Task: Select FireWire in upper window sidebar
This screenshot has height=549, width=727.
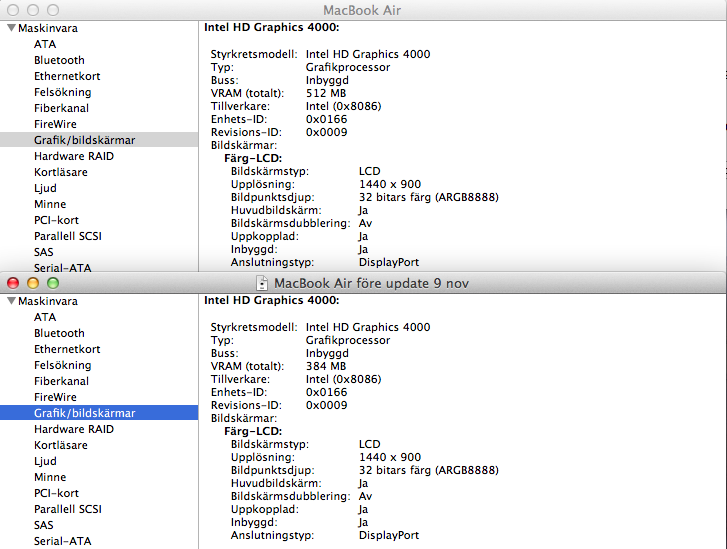Action: click(x=55, y=124)
